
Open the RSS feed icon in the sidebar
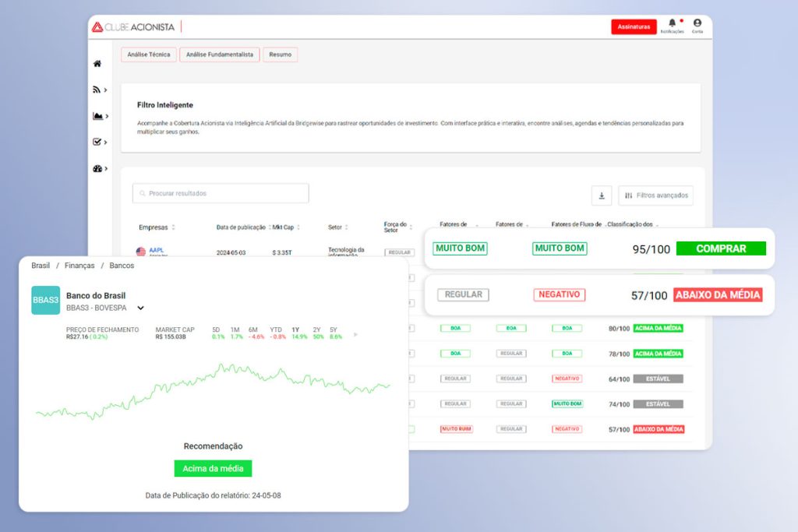click(96, 90)
